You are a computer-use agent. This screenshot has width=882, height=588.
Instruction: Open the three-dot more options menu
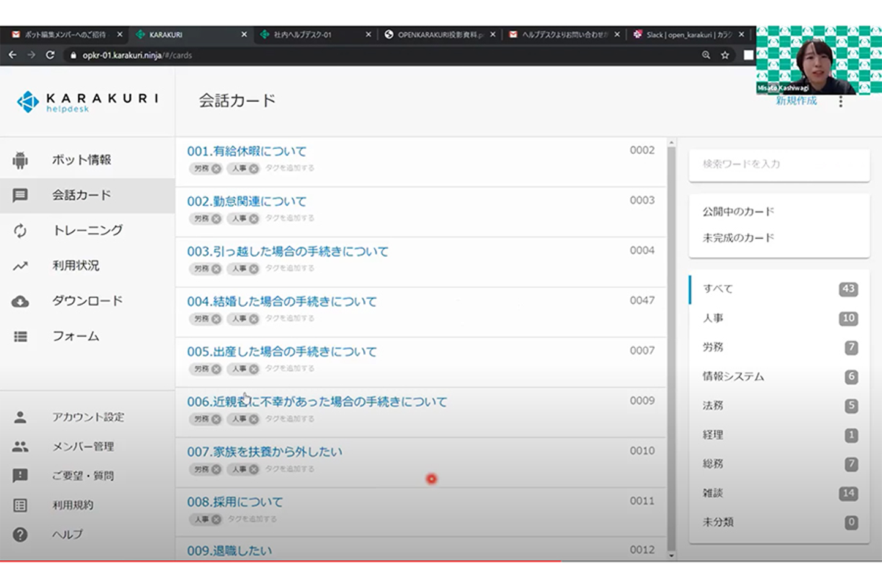[840, 102]
